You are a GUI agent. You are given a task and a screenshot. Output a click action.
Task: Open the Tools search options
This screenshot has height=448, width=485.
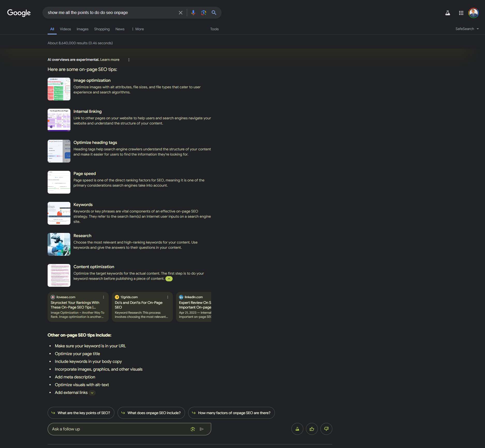tap(214, 29)
